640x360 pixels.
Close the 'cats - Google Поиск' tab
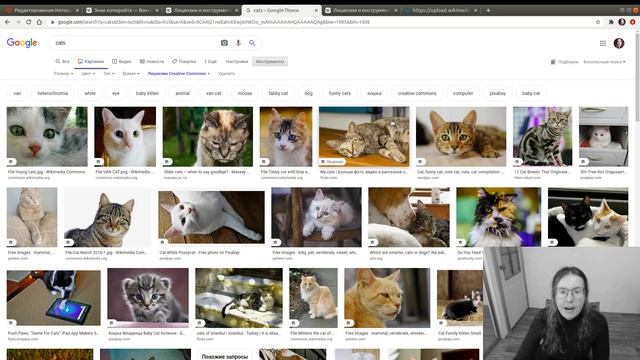point(316,10)
